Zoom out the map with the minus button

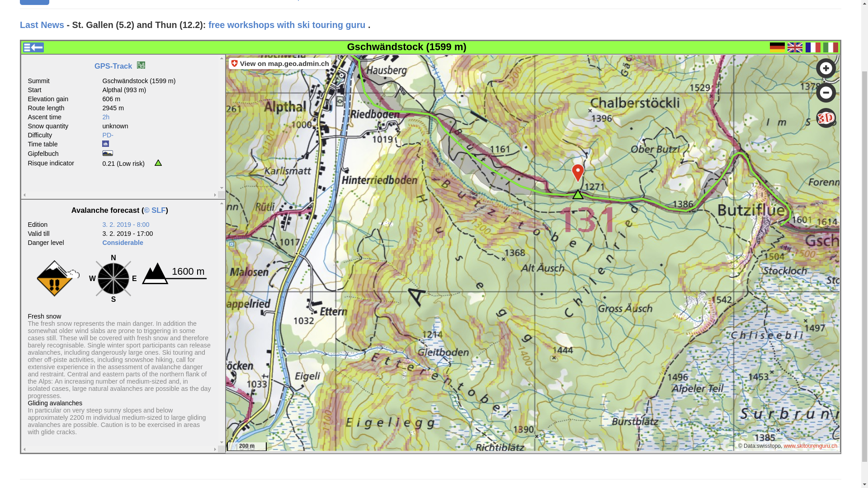coord(826,93)
